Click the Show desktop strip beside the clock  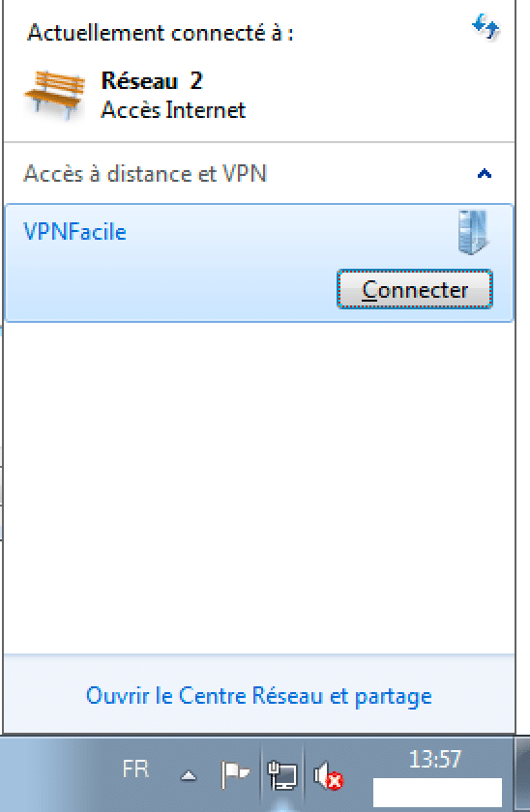click(522, 774)
